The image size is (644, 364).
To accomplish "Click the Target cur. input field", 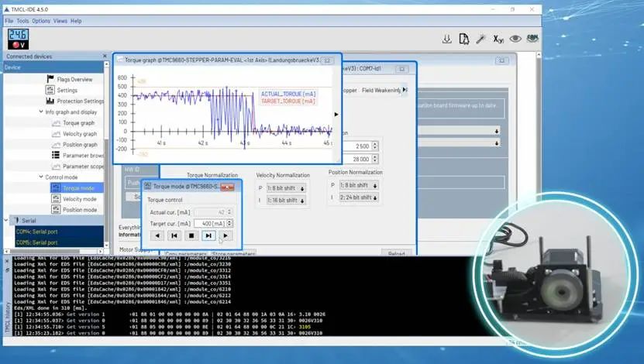I will click(x=208, y=223).
